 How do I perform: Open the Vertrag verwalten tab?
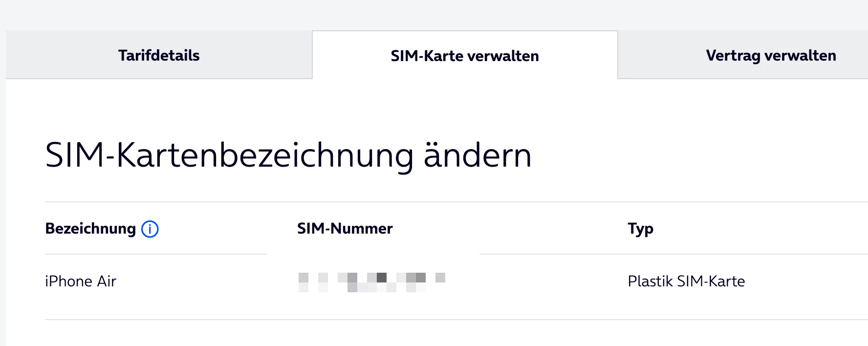770,55
